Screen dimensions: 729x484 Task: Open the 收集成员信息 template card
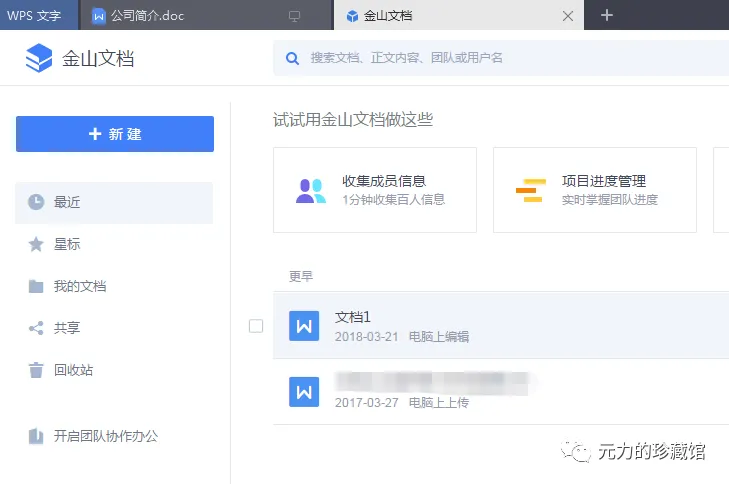pyautogui.click(x=375, y=190)
